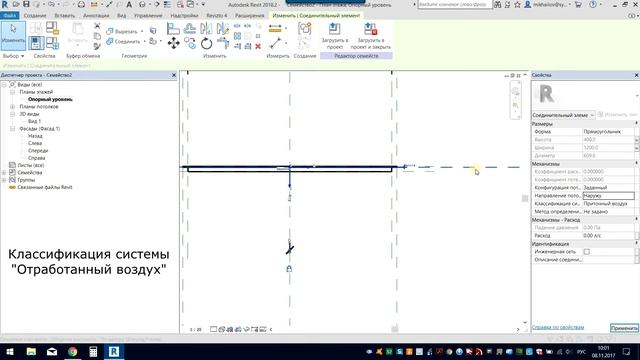Open the Файл menu
This screenshot has height=360, width=640.
9,16
